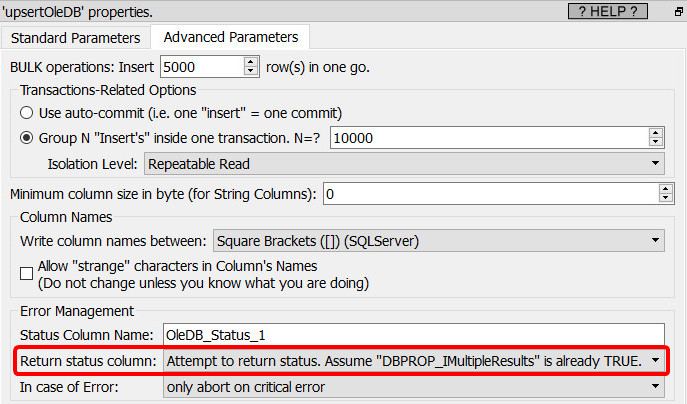Decrease BULK insert rows with down arrow
Image resolution: width=687 pixels, height=404 pixels.
[251, 72]
